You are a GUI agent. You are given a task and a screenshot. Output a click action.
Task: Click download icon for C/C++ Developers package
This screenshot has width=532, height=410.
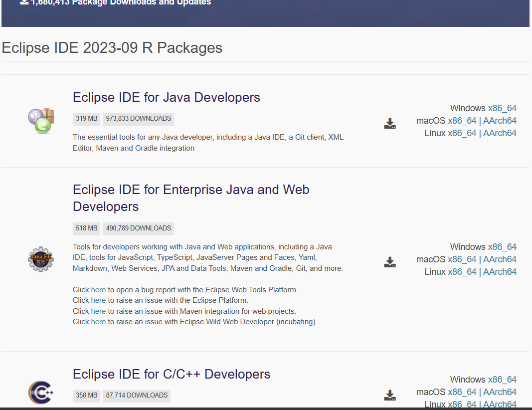[x=390, y=395]
